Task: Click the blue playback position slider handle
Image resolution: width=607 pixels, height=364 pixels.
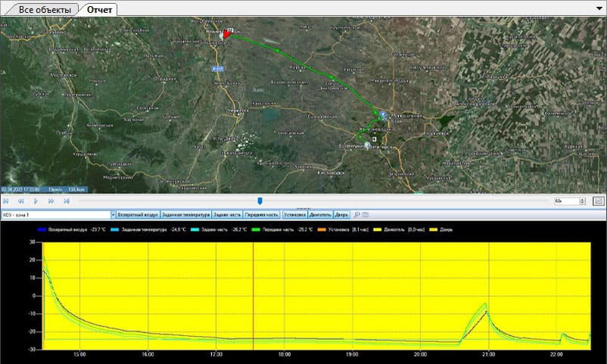Action: coord(260,201)
